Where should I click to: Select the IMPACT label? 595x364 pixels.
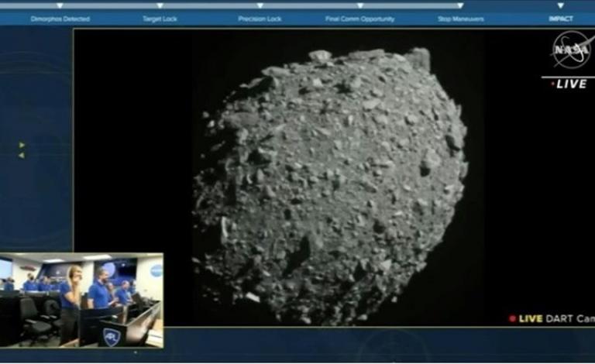pos(561,19)
